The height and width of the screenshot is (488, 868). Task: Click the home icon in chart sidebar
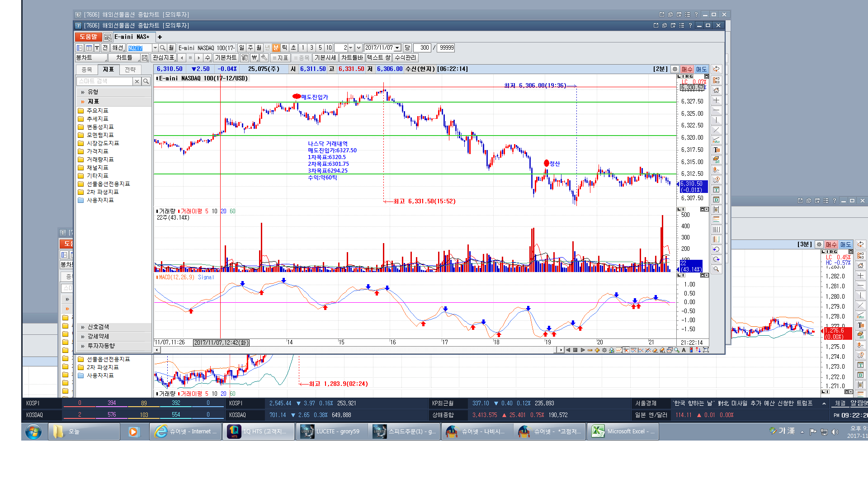[716, 90]
